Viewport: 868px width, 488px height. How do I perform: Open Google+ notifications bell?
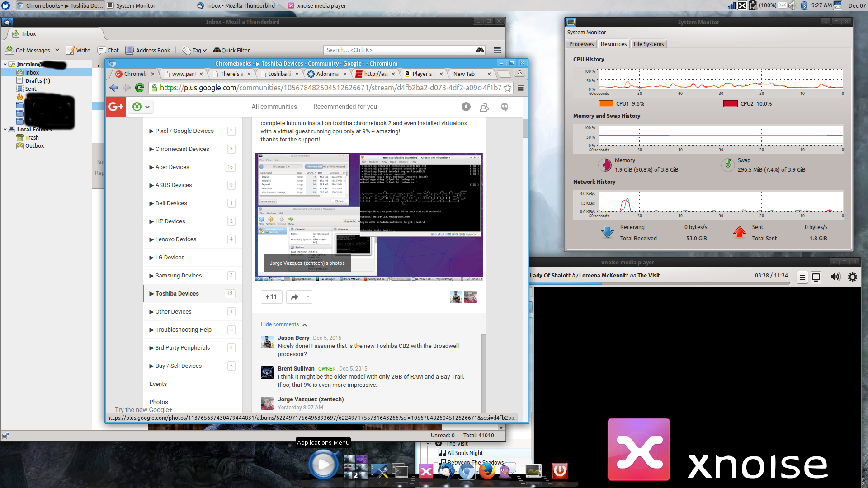tap(466, 107)
